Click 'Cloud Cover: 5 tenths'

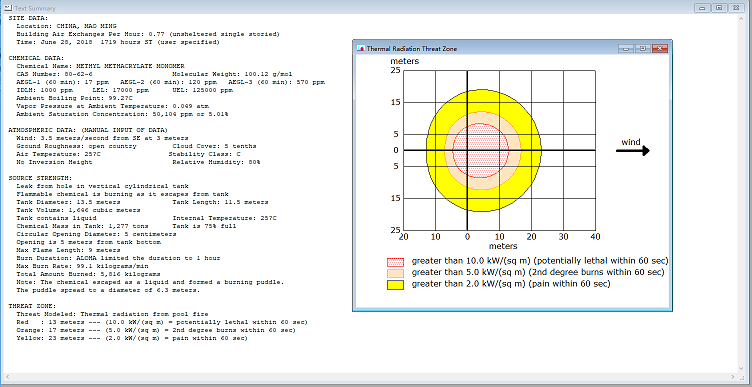(x=214, y=146)
